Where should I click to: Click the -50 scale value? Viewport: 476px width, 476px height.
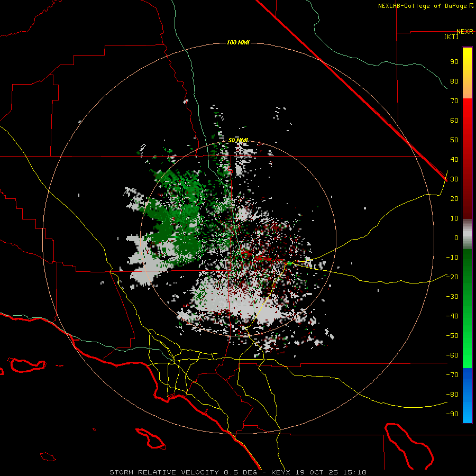pyautogui.click(x=452, y=336)
